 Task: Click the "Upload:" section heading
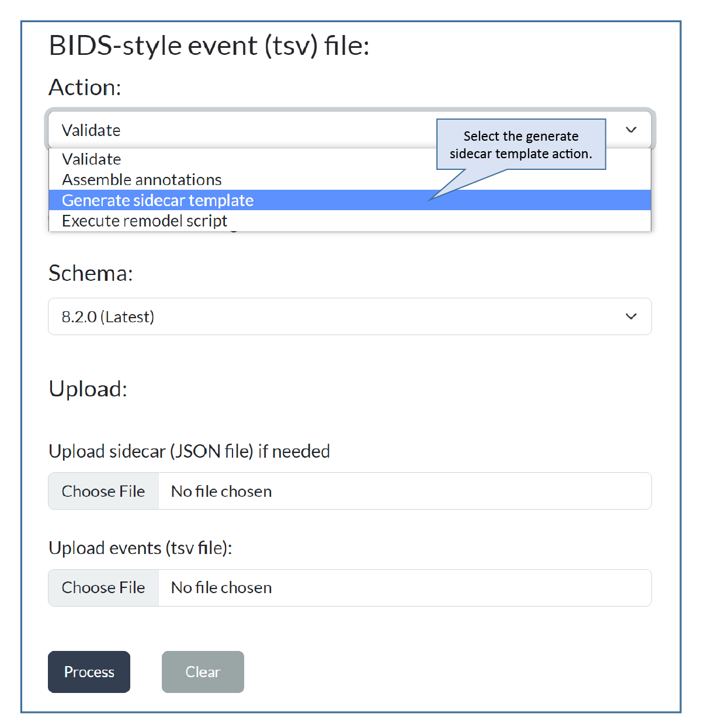pos(88,389)
